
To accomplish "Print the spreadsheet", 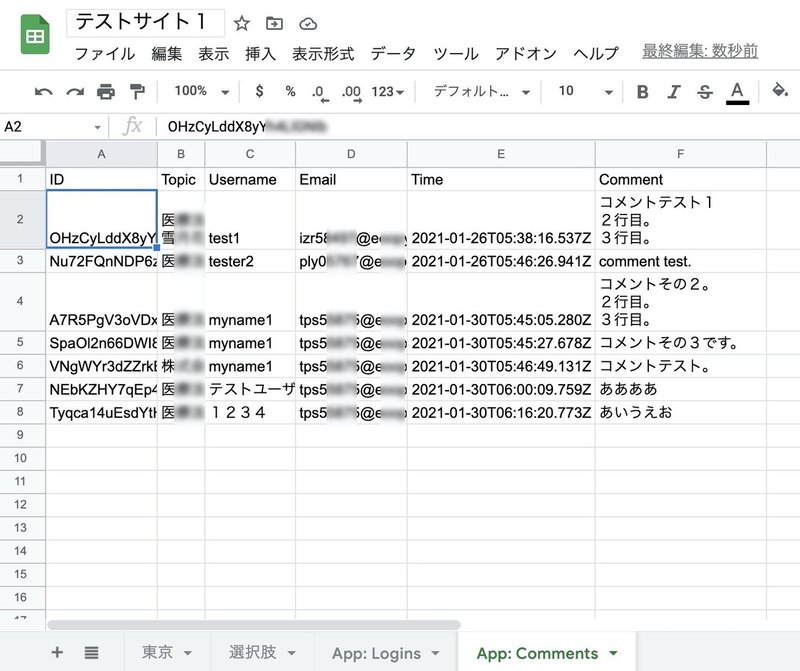I will [x=106, y=92].
